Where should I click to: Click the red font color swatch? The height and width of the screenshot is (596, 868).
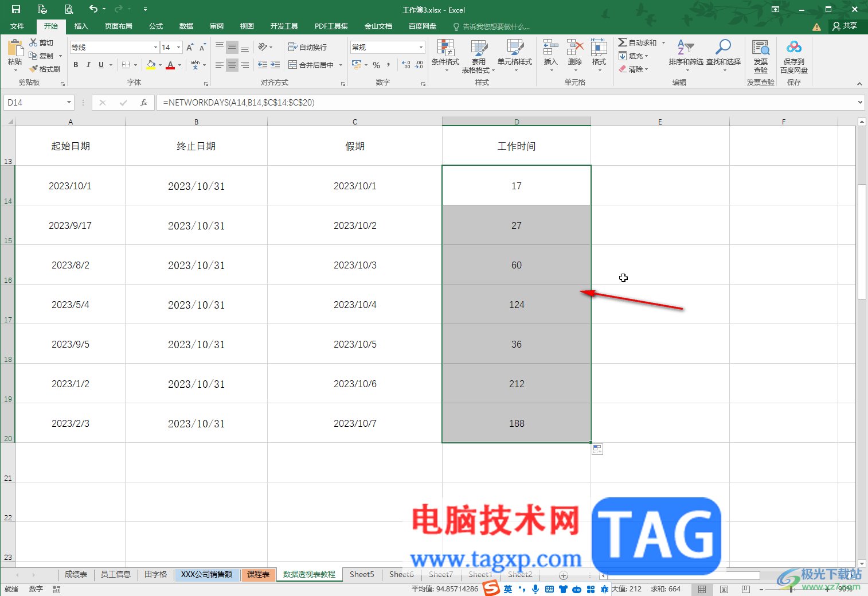[170, 65]
